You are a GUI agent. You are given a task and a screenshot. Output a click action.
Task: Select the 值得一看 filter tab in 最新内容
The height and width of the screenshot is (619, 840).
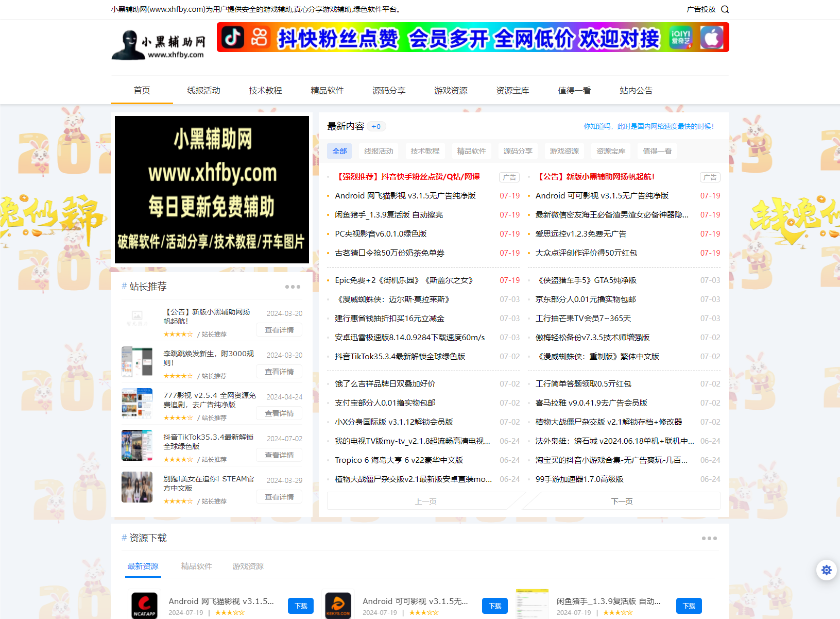pyautogui.click(x=657, y=151)
